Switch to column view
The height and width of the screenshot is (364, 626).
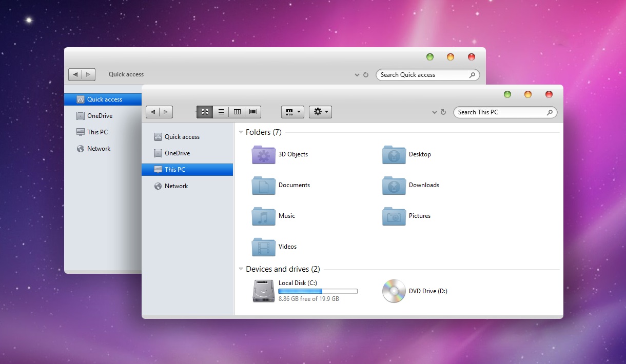[237, 112]
